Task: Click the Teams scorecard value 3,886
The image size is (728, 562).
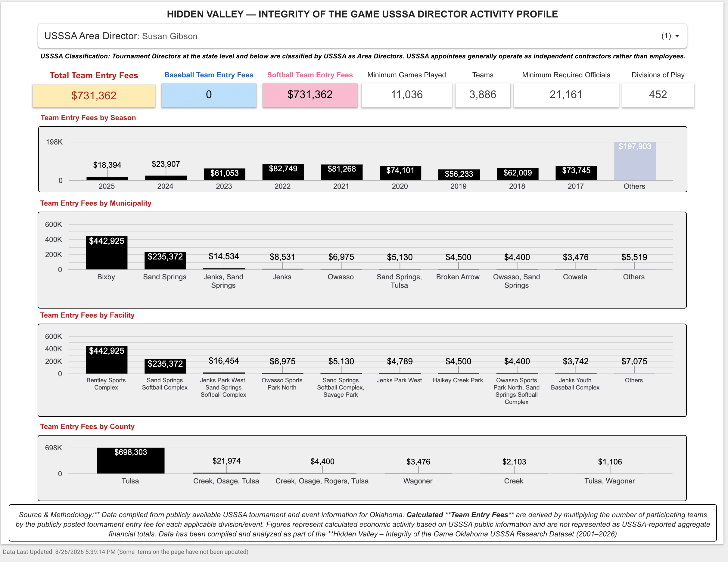Action: (483, 95)
